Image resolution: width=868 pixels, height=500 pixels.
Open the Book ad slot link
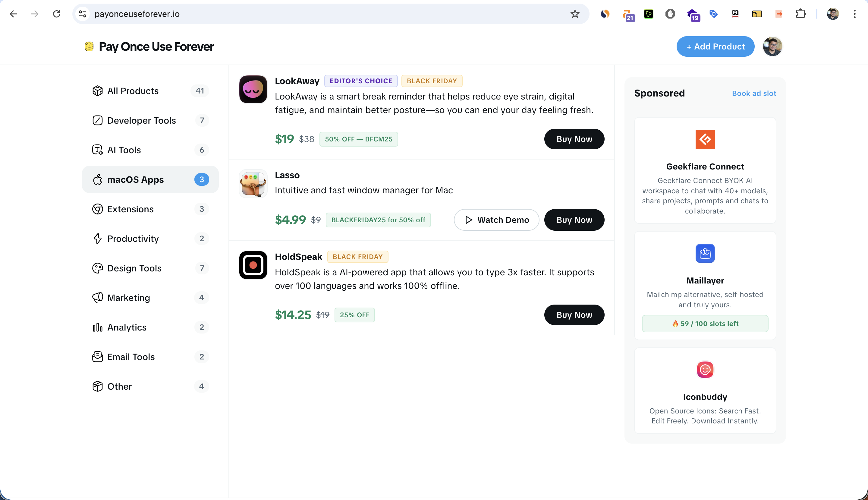753,93
